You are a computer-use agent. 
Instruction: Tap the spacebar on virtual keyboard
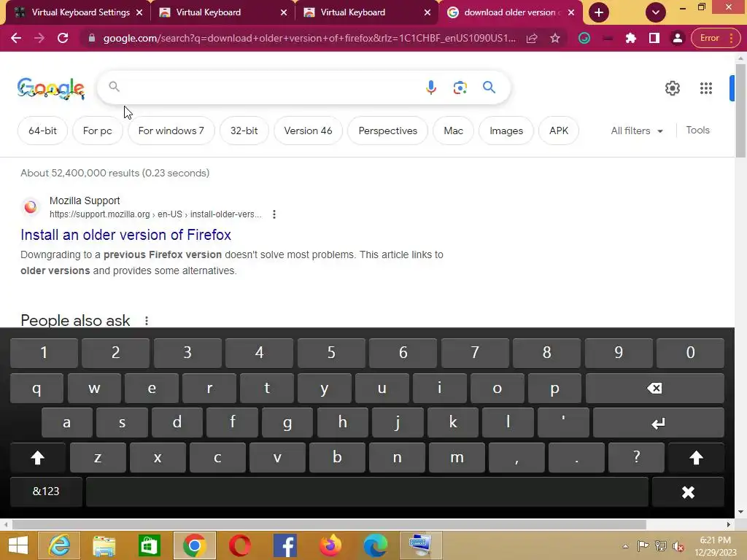pos(367,492)
